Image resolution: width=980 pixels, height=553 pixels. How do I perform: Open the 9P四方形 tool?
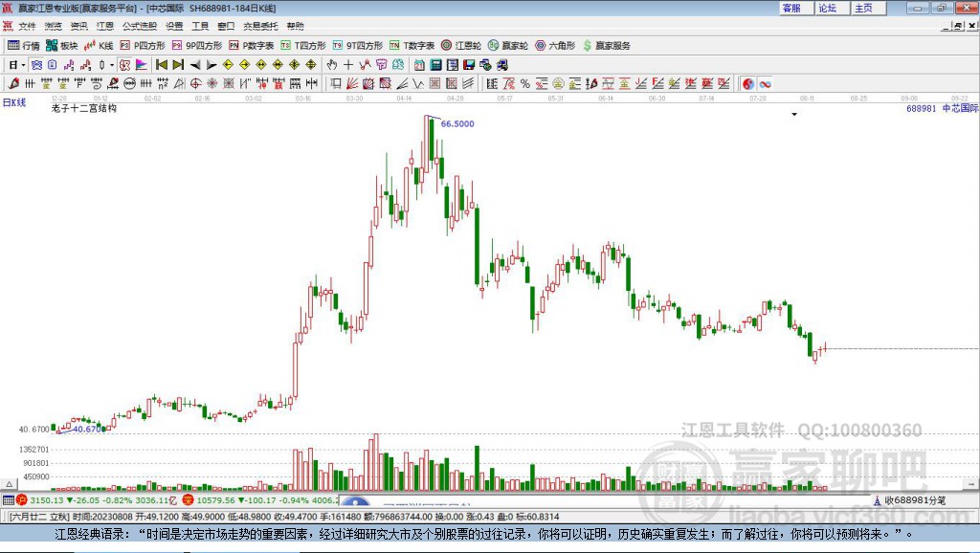point(197,46)
